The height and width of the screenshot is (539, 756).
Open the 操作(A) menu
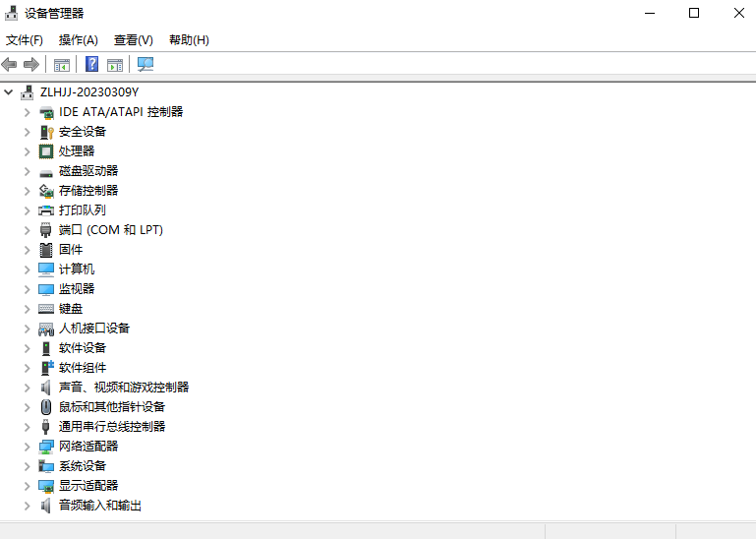[x=78, y=40]
